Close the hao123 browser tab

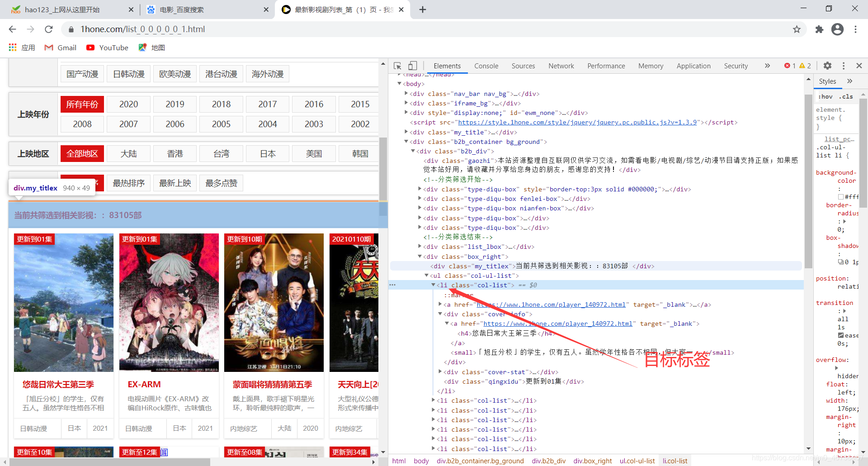click(x=131, y=10)
